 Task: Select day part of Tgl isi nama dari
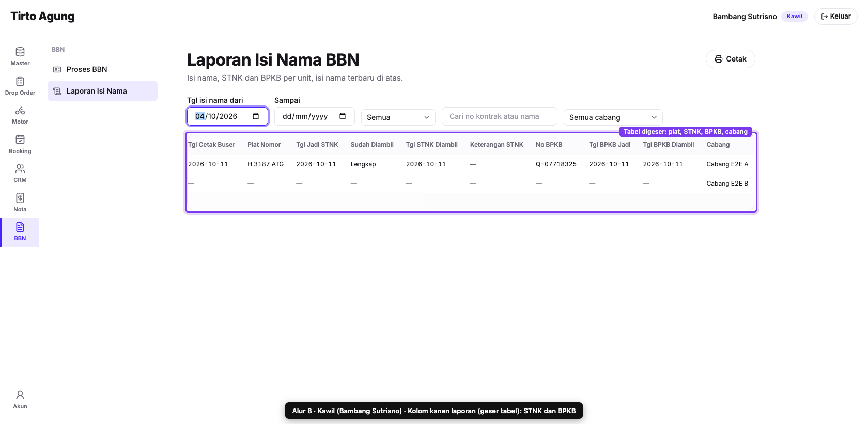tap(200, 116)
